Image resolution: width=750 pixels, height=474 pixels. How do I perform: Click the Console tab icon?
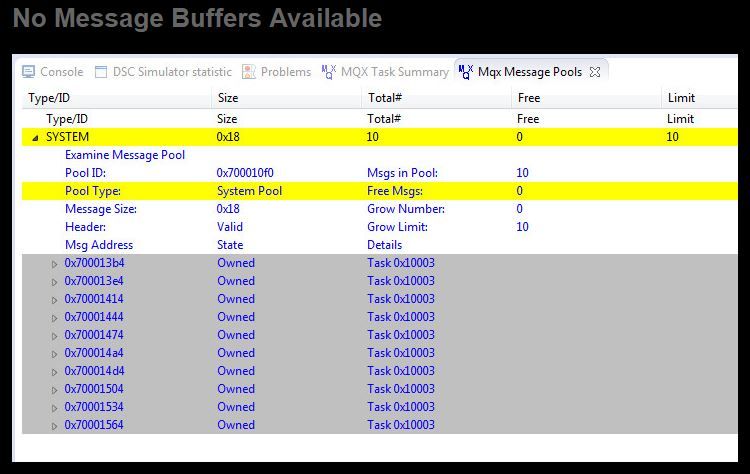point(28,72)
